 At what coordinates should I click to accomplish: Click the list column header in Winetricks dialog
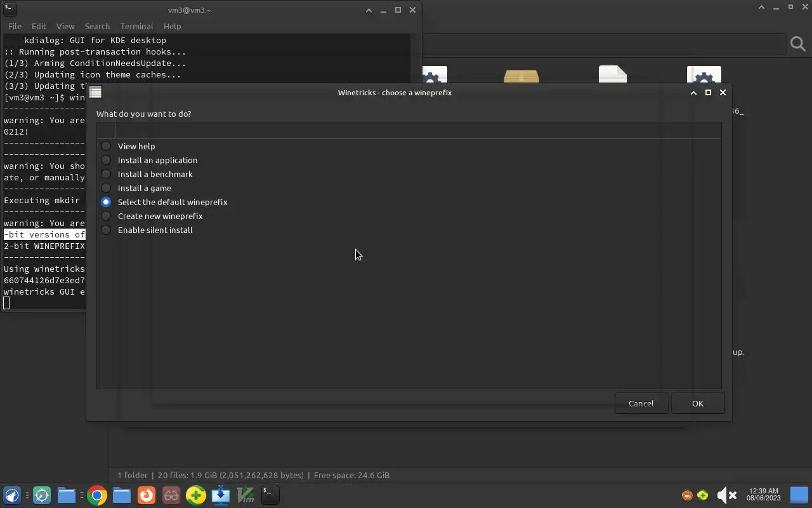pos(417,131)
